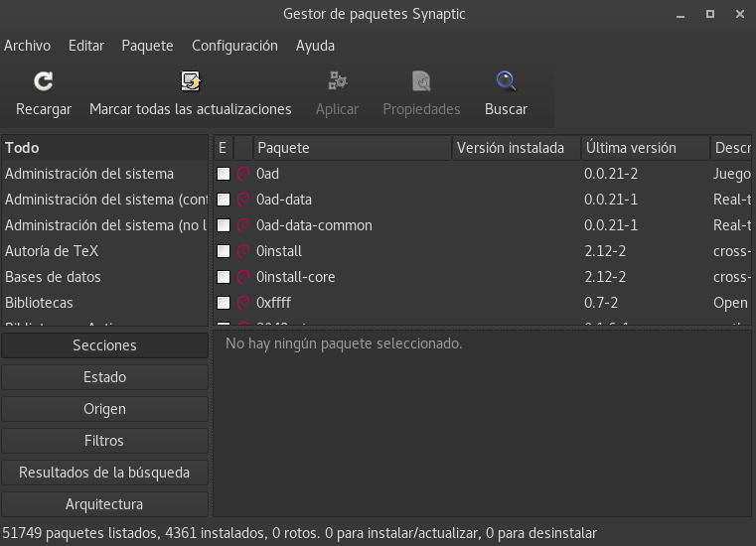Select Administración del sistema section
This screenshot has height=546, width=756.
point(104,174)
